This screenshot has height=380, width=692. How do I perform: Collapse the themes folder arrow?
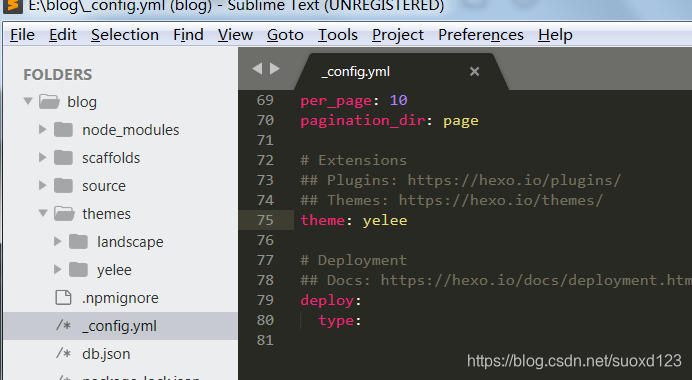pyautogui.click(x=43, y=214)
